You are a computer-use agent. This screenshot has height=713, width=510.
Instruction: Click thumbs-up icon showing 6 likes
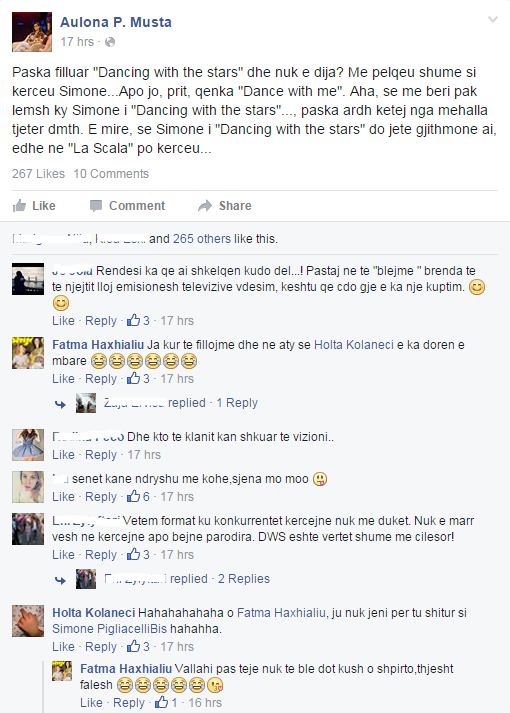tap(133, 497)
